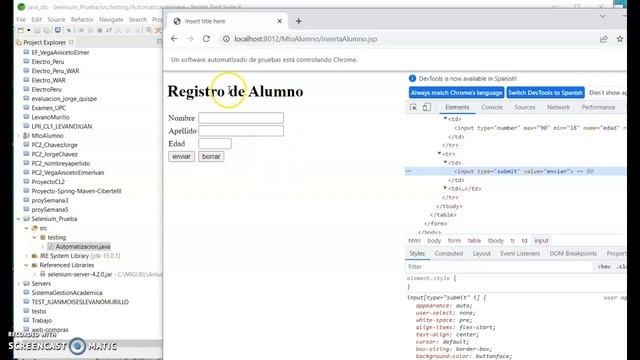This screenshot has width=640, height=360.
Task: Click in the Apellido text field
Action: pyautogui.click(x=241, y=131)
